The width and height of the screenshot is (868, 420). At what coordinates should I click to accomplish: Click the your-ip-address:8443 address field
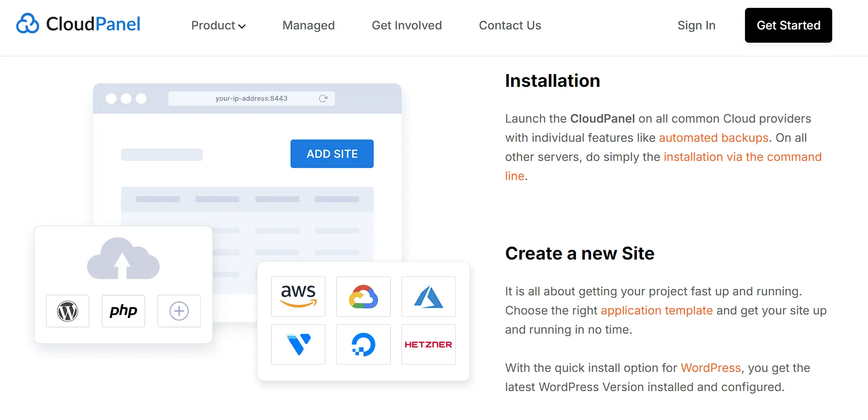[251, 99]
